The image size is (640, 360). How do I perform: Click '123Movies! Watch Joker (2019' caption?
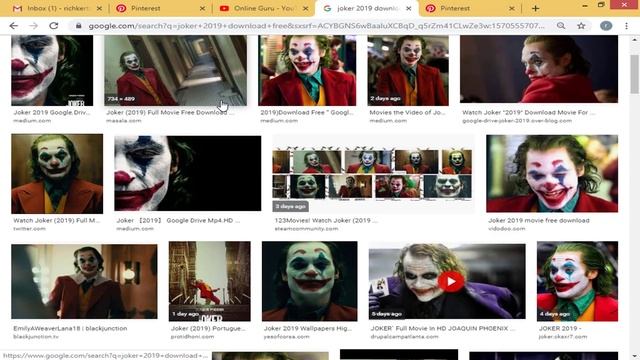point(326,220)
